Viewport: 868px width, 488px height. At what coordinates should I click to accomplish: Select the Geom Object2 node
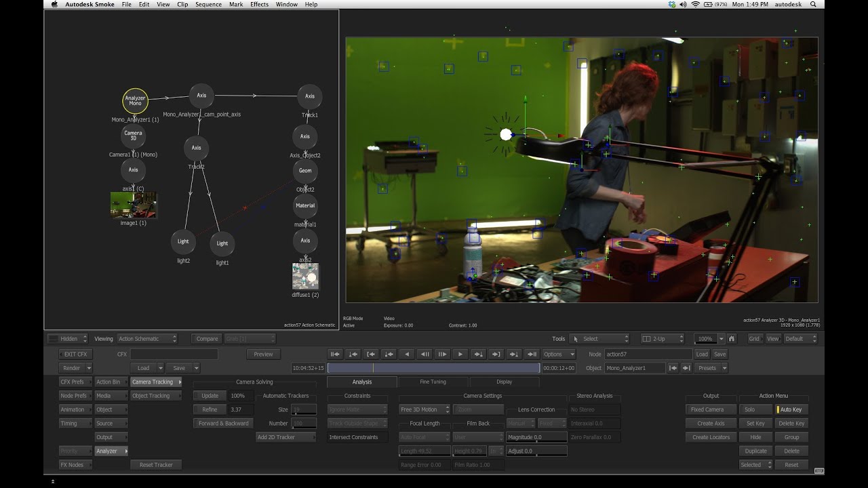305,171
